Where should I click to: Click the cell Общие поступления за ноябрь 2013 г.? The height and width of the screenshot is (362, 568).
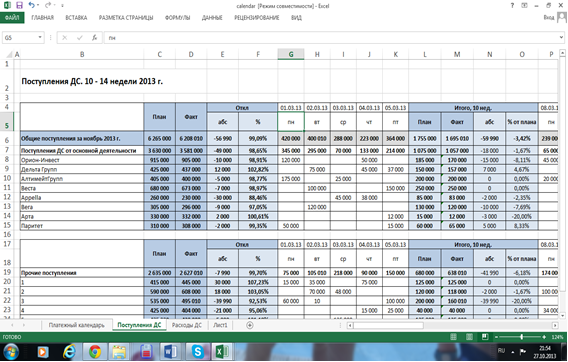82,138
